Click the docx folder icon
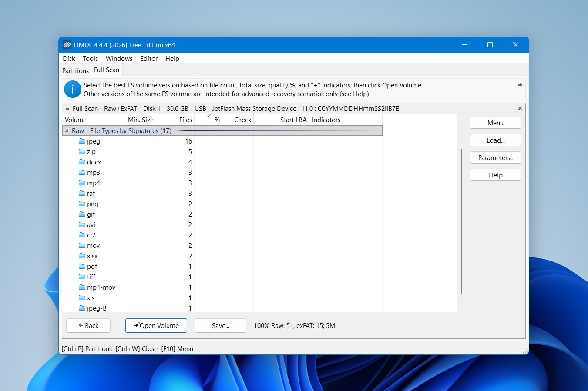The image size is (588, 391). click(82, 162)
